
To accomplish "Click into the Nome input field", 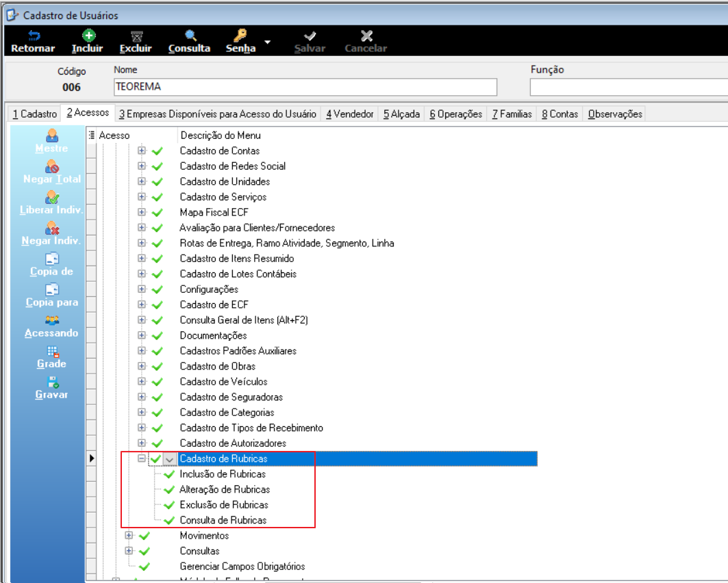I will tap(305, 87).
